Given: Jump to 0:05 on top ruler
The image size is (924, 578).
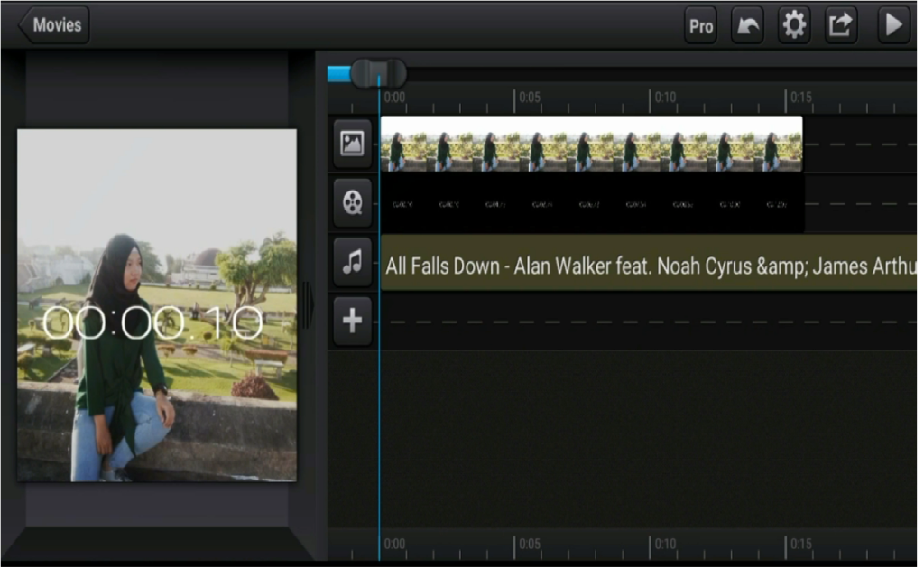Looking at the screenshot, I should [529, 98].
